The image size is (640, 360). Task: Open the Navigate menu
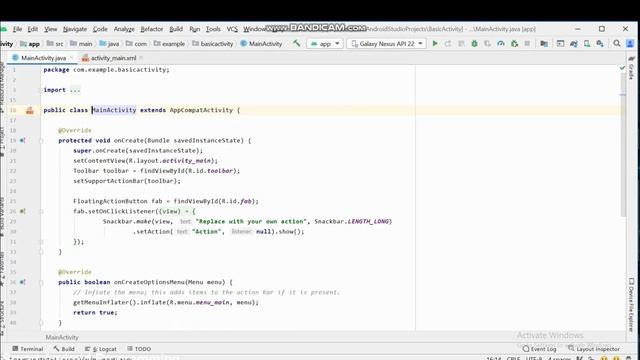coord(75,29)
